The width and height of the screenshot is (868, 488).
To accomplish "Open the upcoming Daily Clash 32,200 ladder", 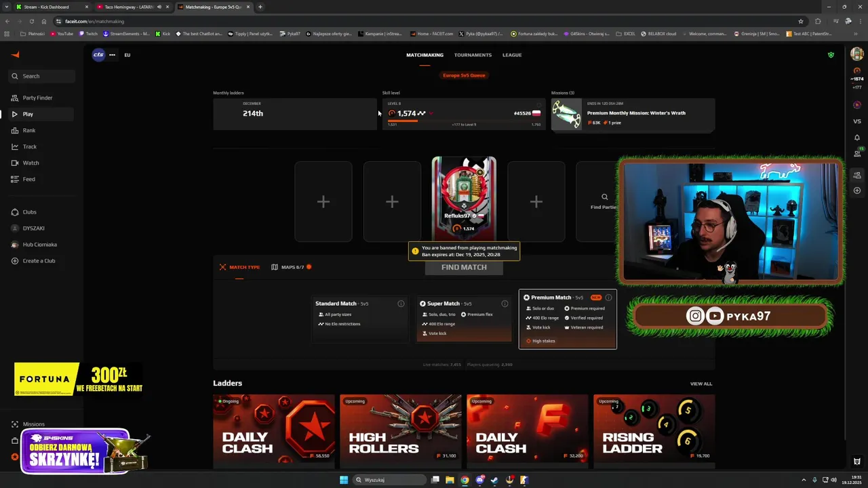I will pyautogui.click(x=527, y=431).
